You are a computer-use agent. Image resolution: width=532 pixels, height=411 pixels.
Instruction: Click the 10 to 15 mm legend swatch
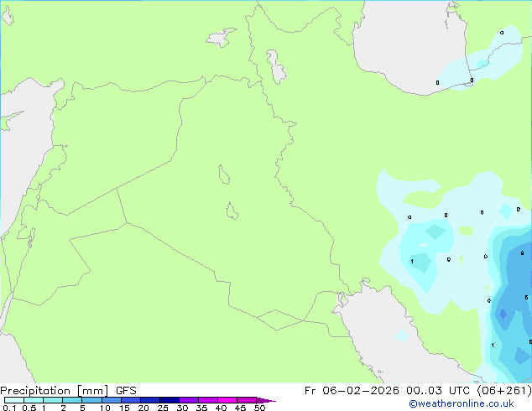(111, 400)
